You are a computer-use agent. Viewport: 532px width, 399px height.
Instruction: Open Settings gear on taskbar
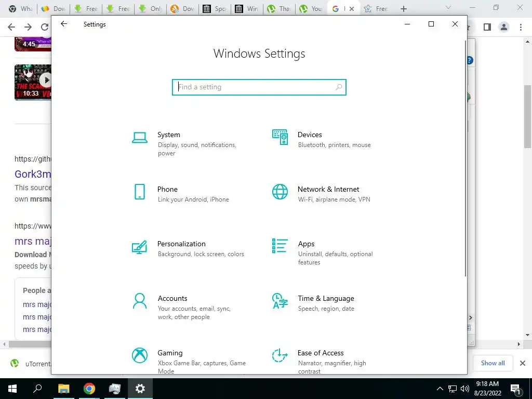click(x=140, y=389)
